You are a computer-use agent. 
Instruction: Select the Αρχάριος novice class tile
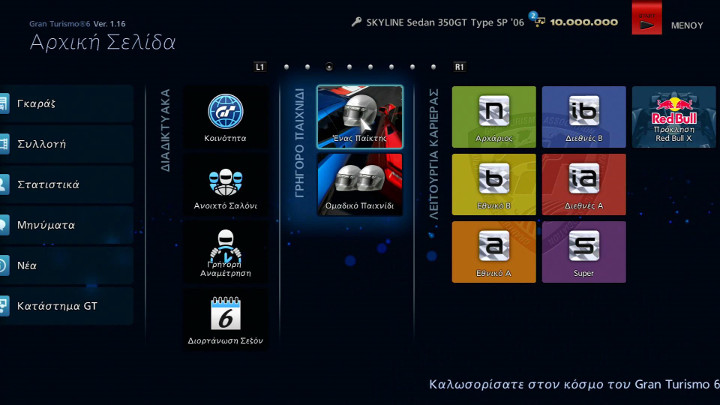[x=494, y=117]
